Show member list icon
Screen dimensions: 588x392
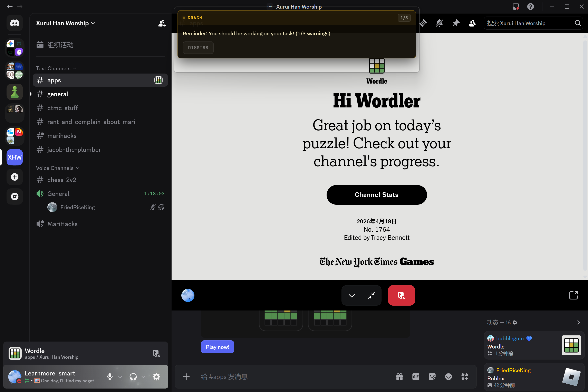(472, 23)
